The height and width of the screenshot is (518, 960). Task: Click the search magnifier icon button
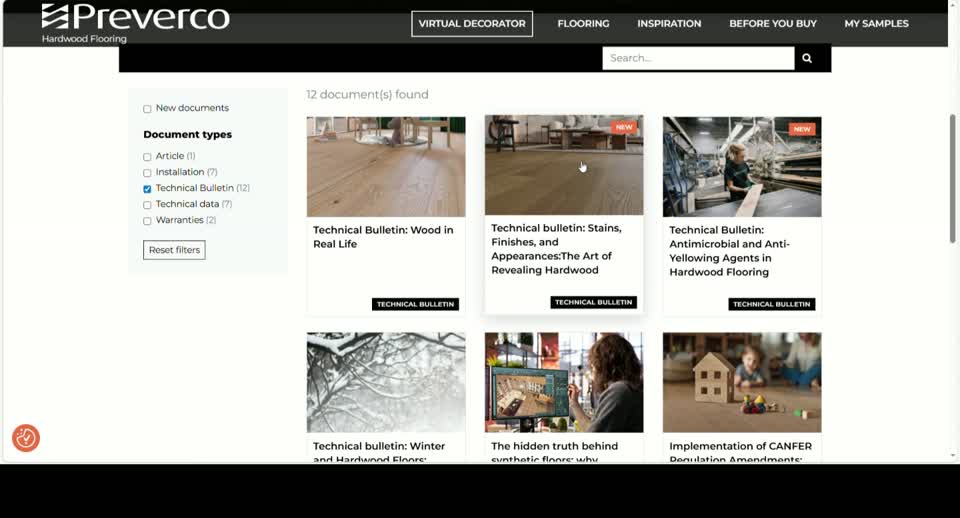tap(807, 58)
